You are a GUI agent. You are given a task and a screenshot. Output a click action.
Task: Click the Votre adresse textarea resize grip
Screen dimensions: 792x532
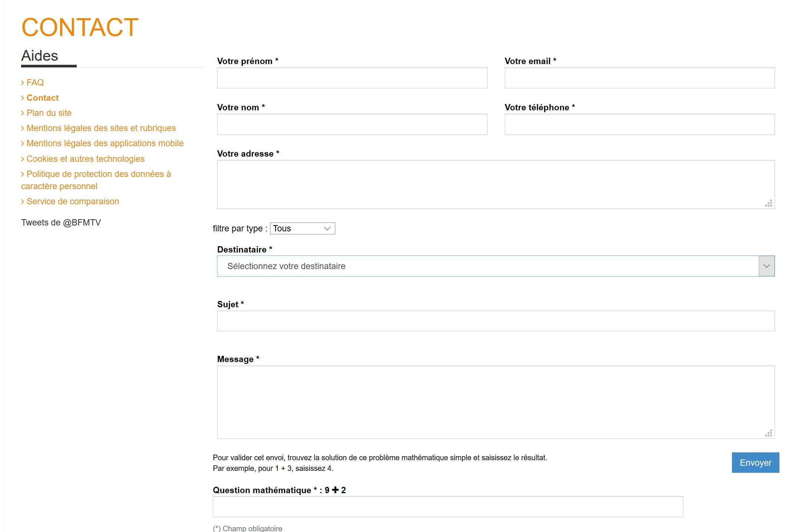click(769, 203)
